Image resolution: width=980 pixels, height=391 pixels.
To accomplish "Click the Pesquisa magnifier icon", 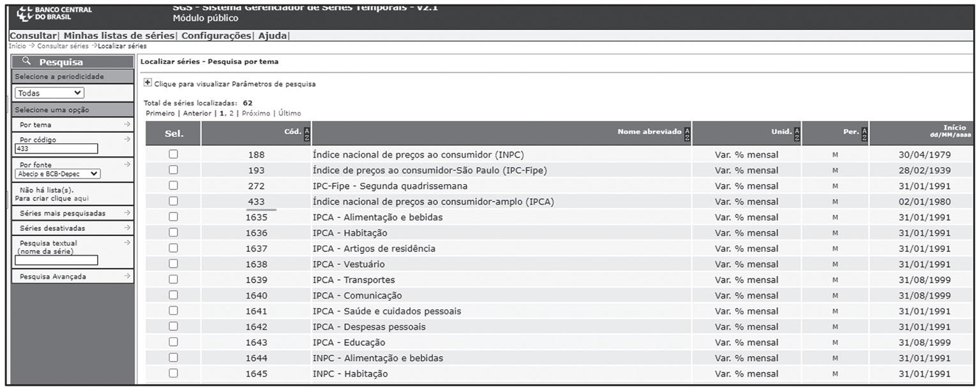I will 26,61.
